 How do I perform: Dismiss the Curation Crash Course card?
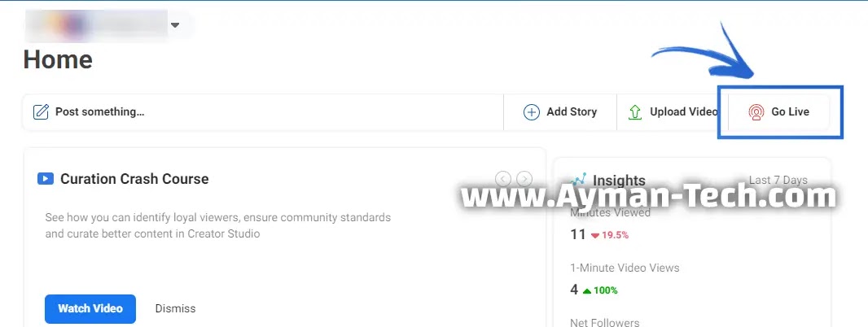(176, 309)
